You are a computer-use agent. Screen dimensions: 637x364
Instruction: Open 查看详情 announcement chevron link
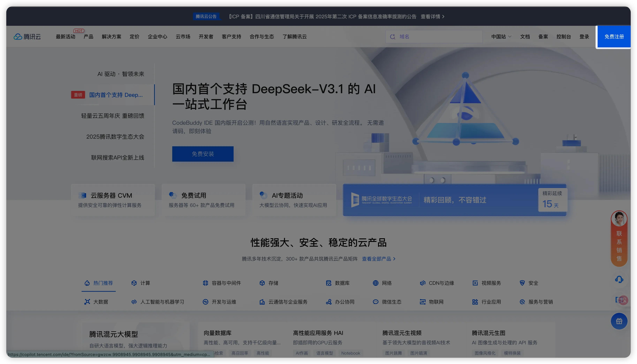pos(433,17)
